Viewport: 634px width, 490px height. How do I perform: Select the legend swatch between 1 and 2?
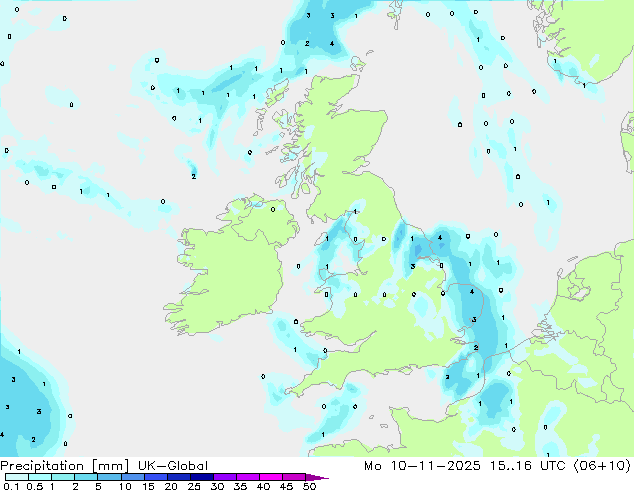tap(63, 477)
